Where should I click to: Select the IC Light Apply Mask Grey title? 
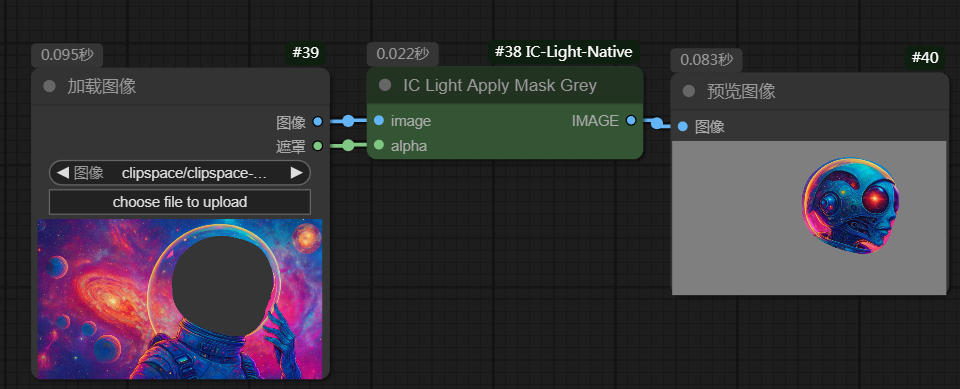click(500, 85)
